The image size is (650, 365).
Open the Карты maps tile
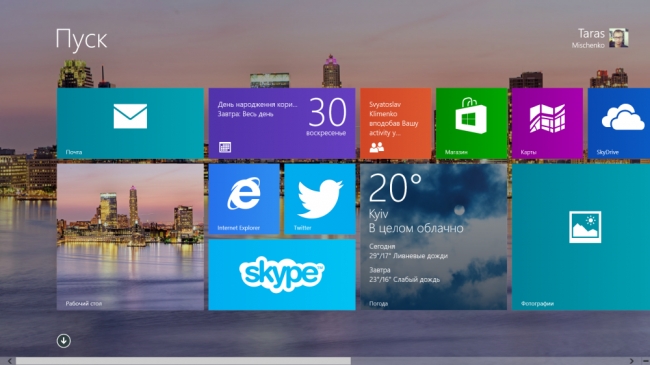click(x=547, y=123)
